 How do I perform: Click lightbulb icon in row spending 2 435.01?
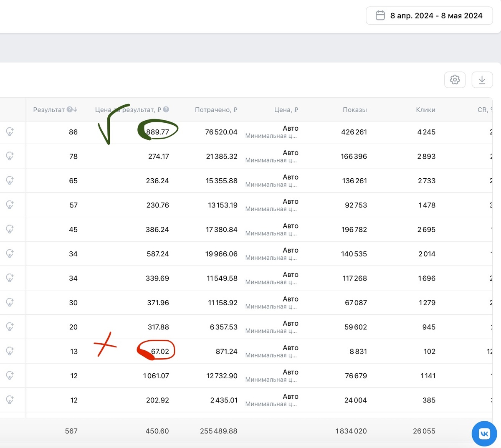[10, 400]
